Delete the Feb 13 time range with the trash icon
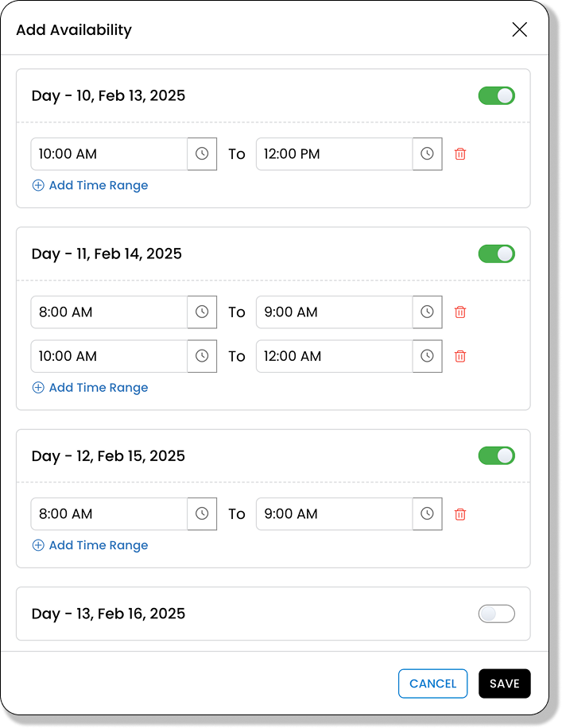Image resolution: width=562 pixels, height=728 pixels. [460, 154]
